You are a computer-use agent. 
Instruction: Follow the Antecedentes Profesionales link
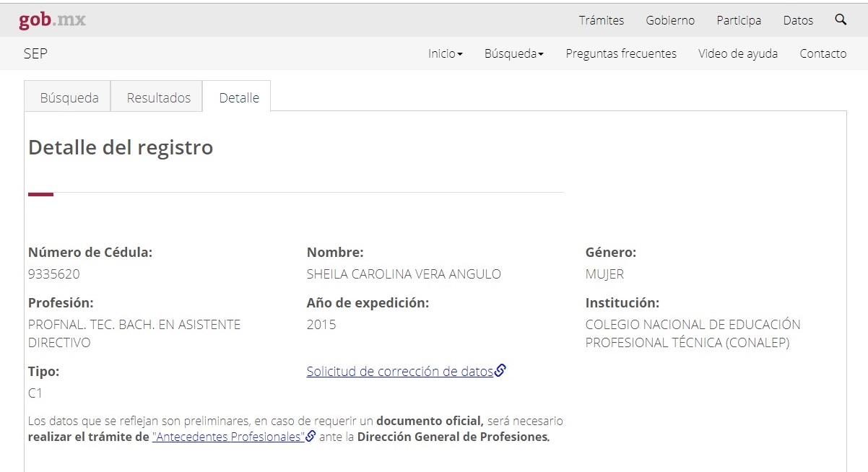point(228,437)
